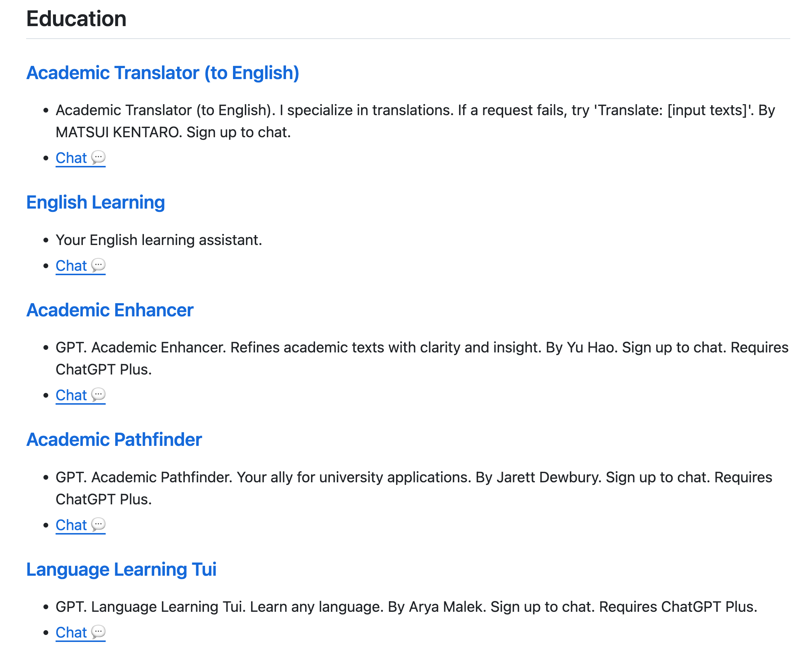Image resolution: width=812 pixels, height=646 pixels.
Task: Click the Chat text link for Academic Translator
Action: coord(71,158)
